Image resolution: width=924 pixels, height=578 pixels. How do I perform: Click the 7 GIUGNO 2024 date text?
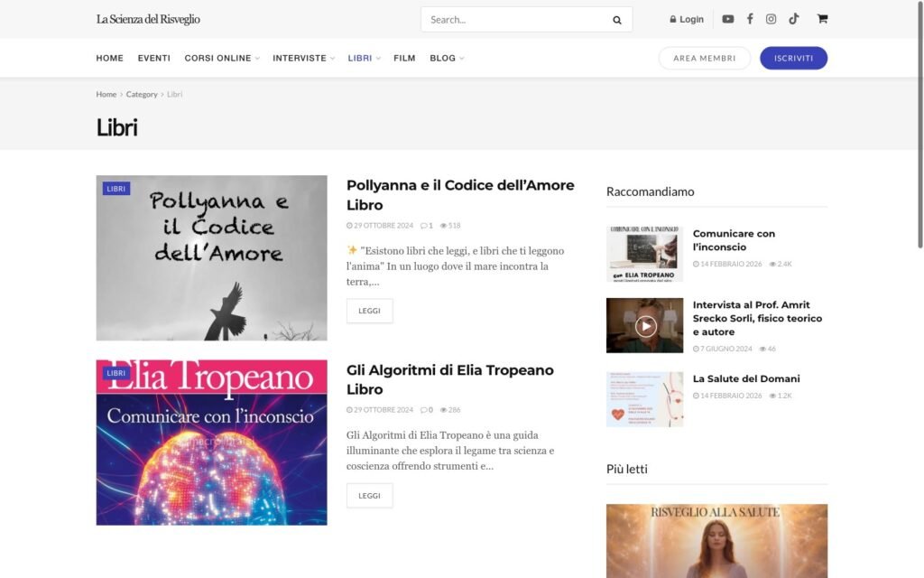click(723, 349)
